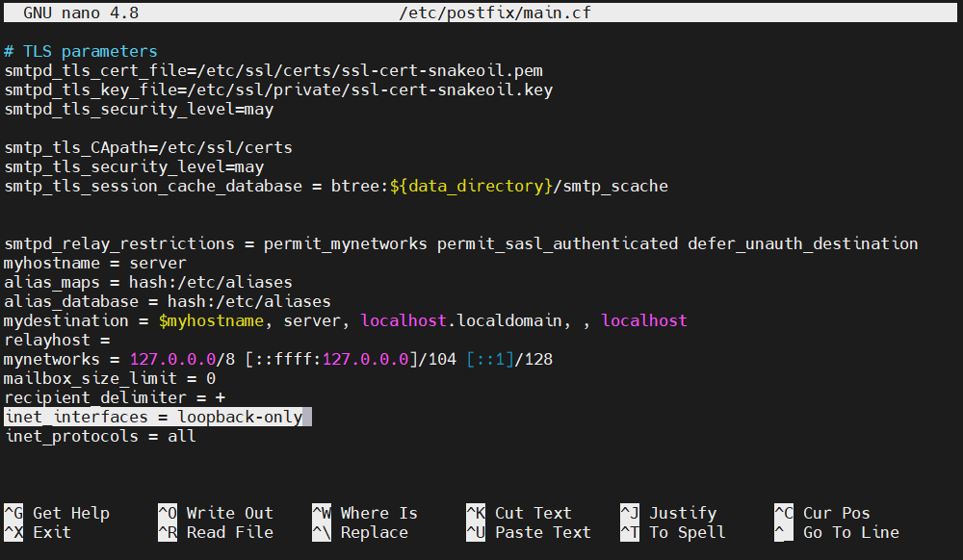This screenshot has height=560, width=963.
Task: Select the ^R Read File shortcut
Action: coord(216,532)
